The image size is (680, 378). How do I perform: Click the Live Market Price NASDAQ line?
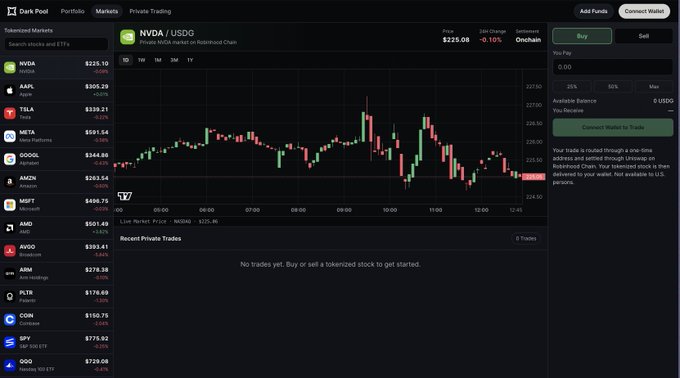coord(169,222)
